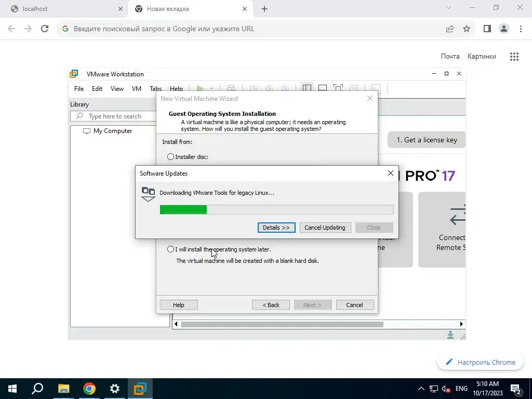The height and width of the screenshot is (399, 532).
Task: Click the full screen mode toolbar icon
Action: coord(338,88)
